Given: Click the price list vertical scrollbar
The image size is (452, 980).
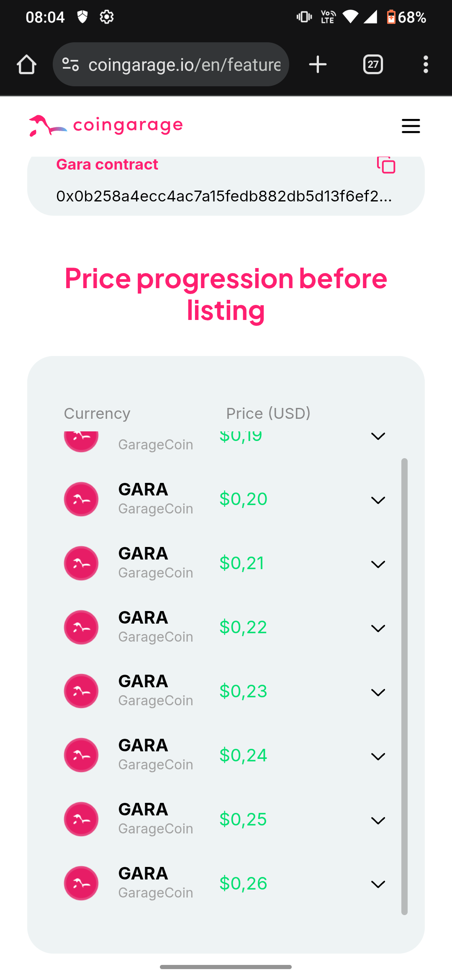Looking at the screenshot, I should (404, 687).
